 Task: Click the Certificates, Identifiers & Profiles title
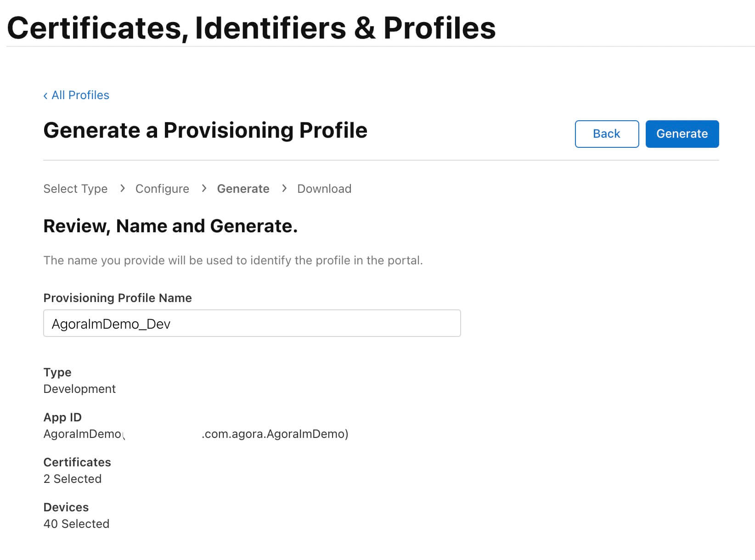[251, 28]
